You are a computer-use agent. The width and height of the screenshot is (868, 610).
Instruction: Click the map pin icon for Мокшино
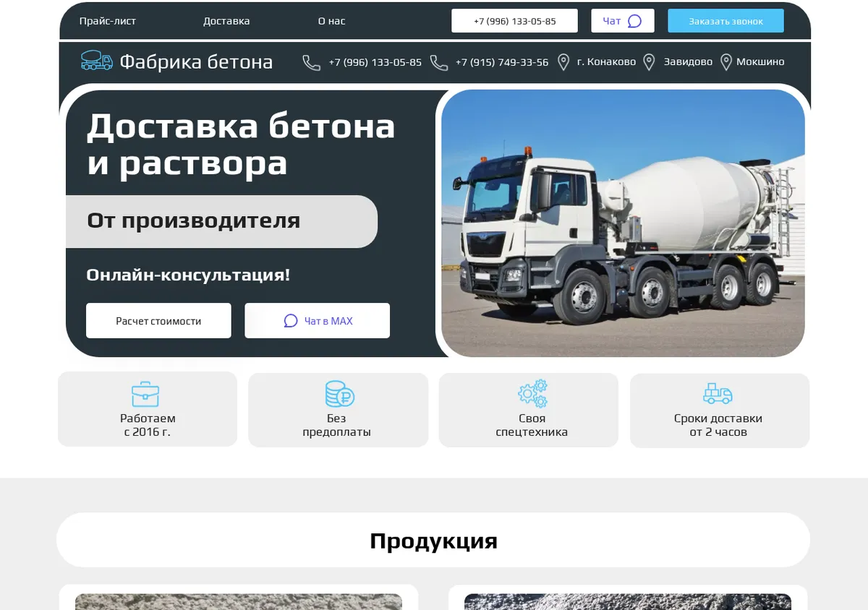click(x=726, y=62)
